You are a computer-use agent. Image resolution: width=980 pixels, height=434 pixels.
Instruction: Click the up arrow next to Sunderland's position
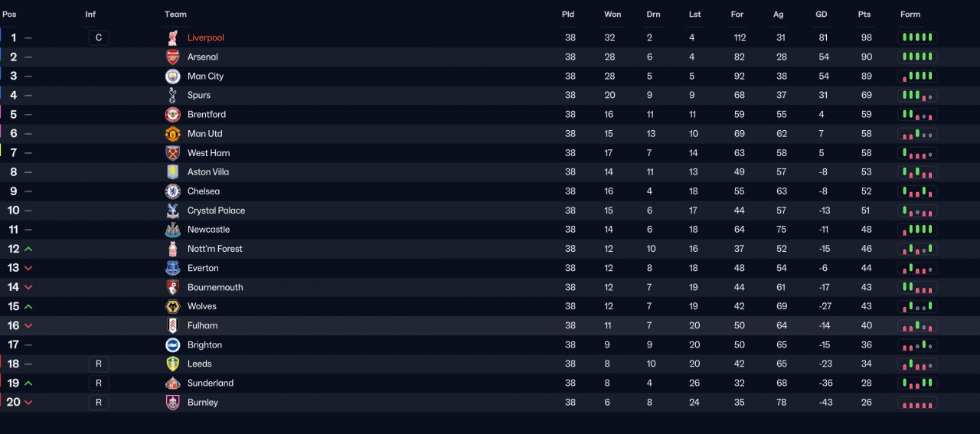click(x=28, y=383)
